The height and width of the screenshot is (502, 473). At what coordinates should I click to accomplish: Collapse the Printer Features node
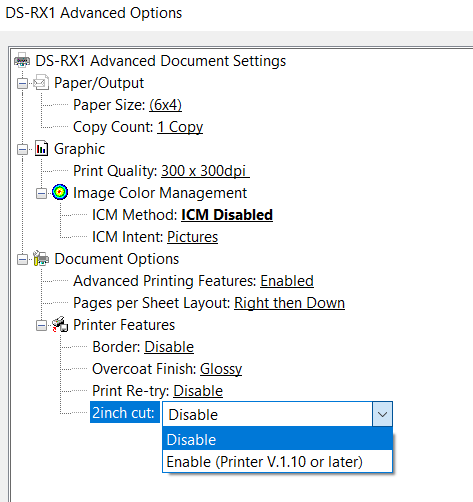41,325
